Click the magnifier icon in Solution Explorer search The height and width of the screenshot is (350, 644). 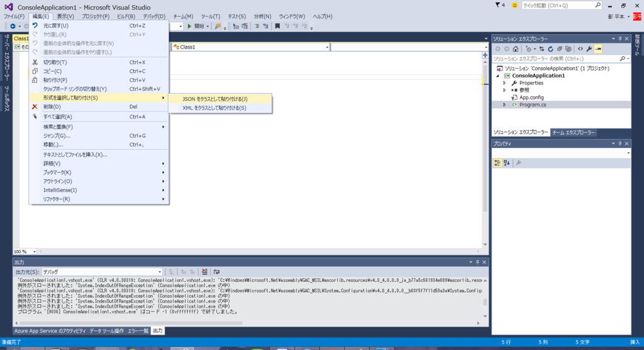(623, 59)
